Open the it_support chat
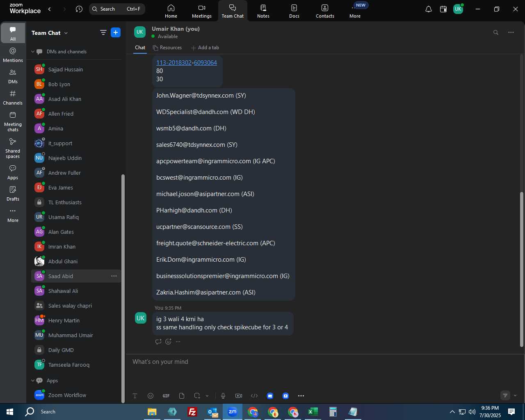Viewport: 525px width, 420px height. pyautogui.click(x=76, y=143)
